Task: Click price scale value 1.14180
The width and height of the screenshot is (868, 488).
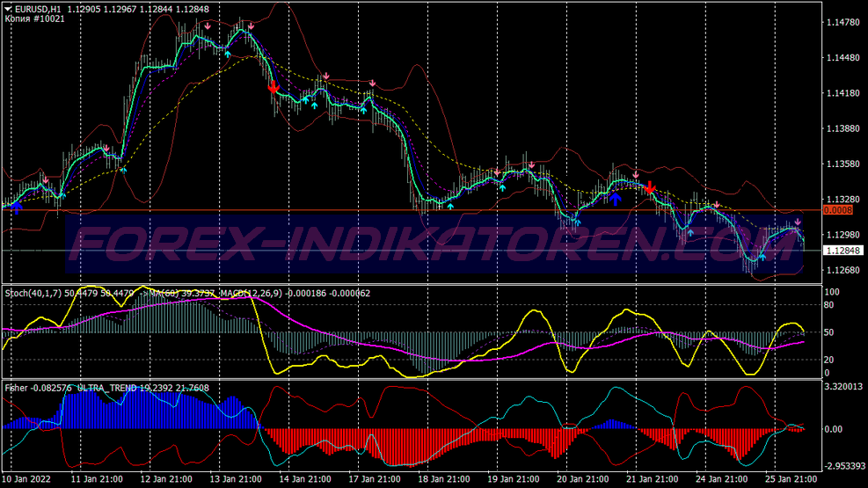Action: point(843,93)
